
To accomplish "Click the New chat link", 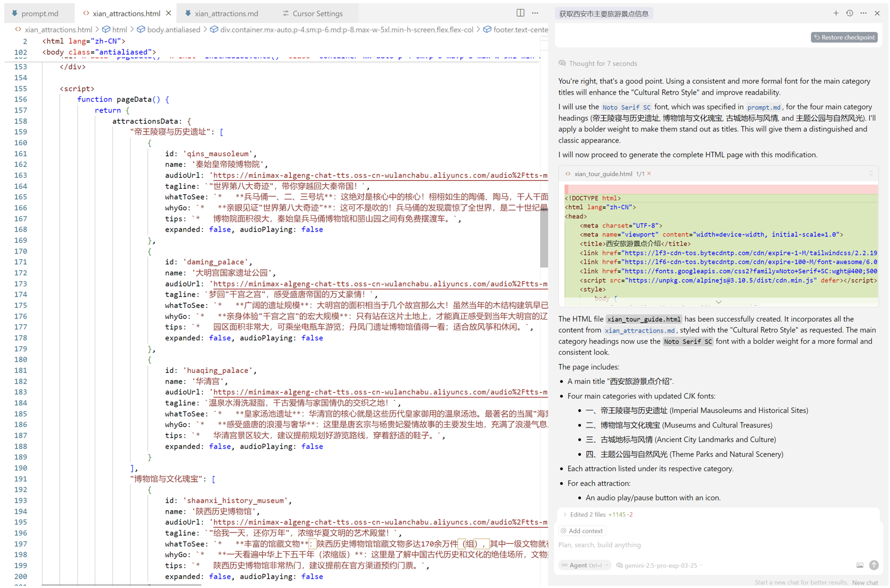I will 865,582.
